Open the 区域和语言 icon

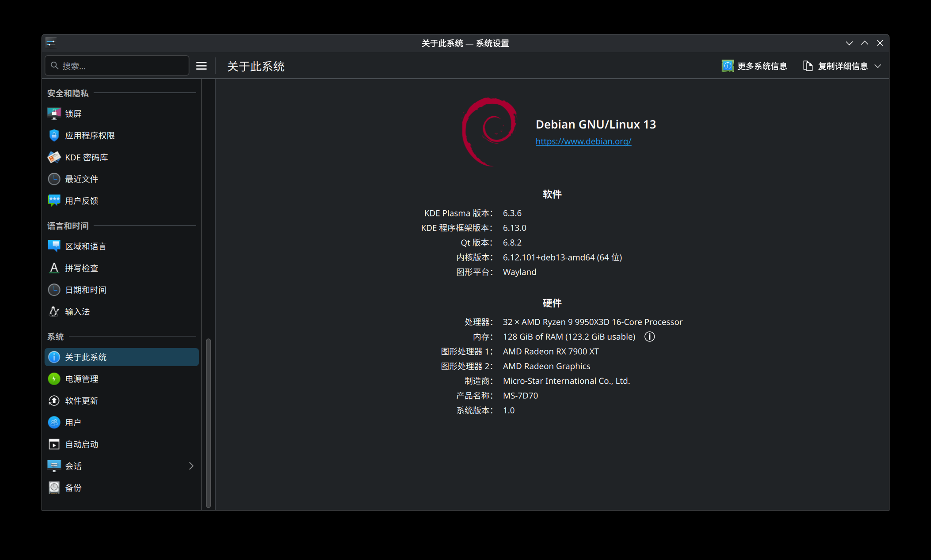pyautogui.click(x=54, y=246)
